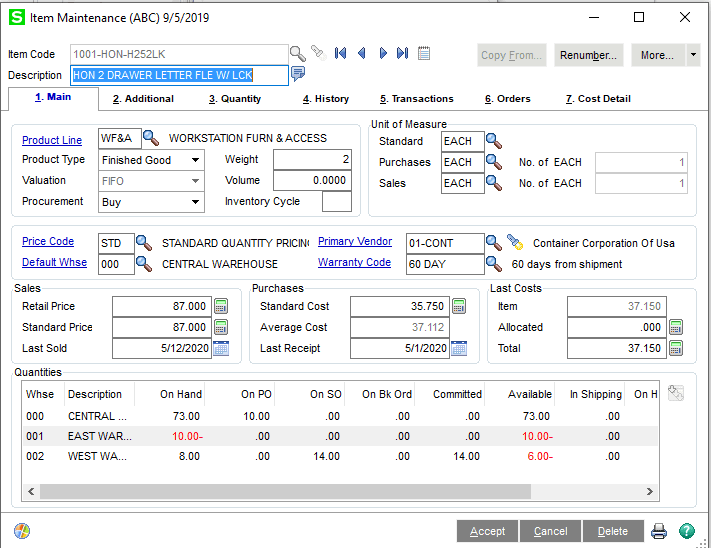Expand the Procurement dropdown
This screenshot has height=548, width=711.
point(195,202)
